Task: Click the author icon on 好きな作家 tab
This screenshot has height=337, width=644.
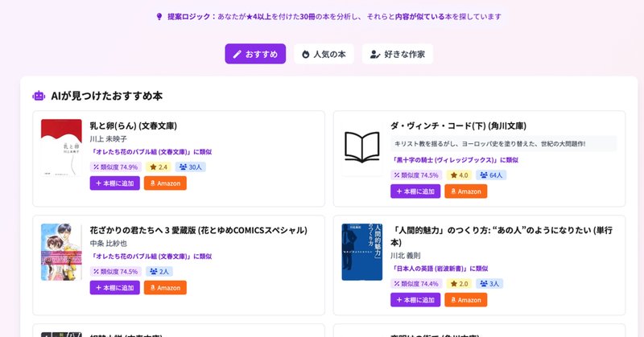Action: pos(375,54)
